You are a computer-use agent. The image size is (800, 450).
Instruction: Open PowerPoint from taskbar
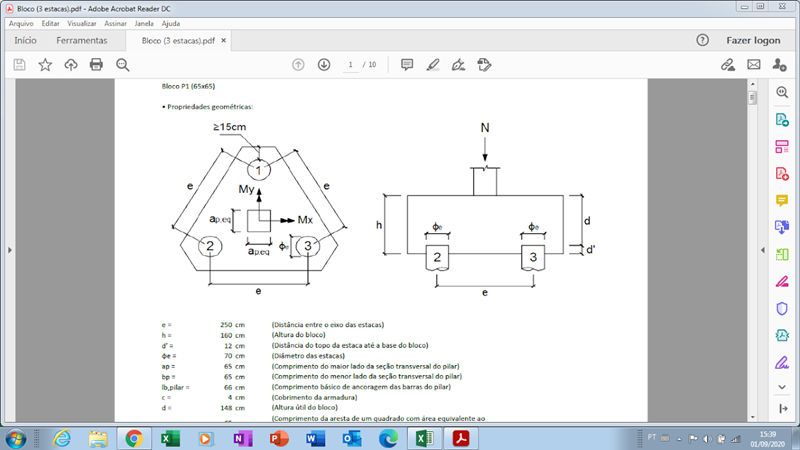[x=279, y=439]
